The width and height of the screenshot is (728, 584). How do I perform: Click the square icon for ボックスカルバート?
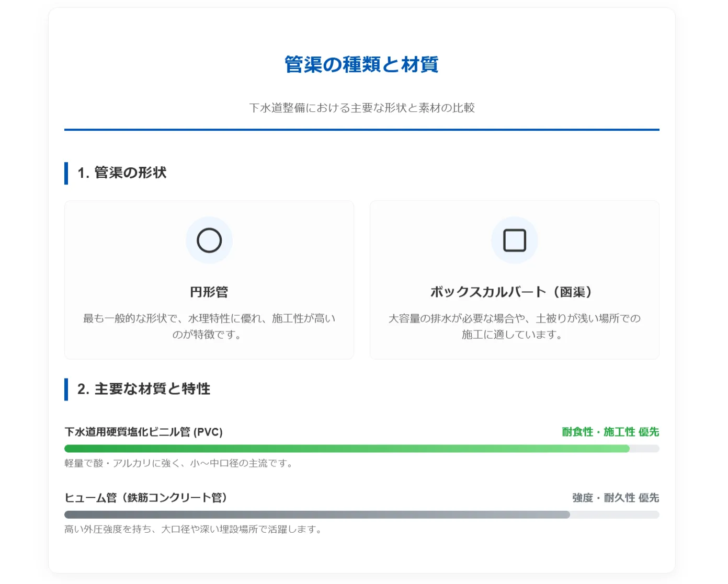point(515,241)
